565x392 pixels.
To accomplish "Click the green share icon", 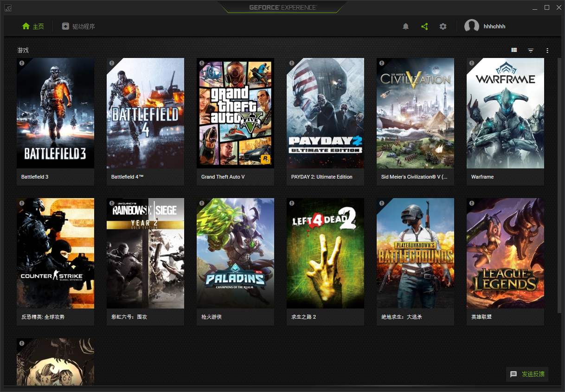I will click(x=424, y=26).
